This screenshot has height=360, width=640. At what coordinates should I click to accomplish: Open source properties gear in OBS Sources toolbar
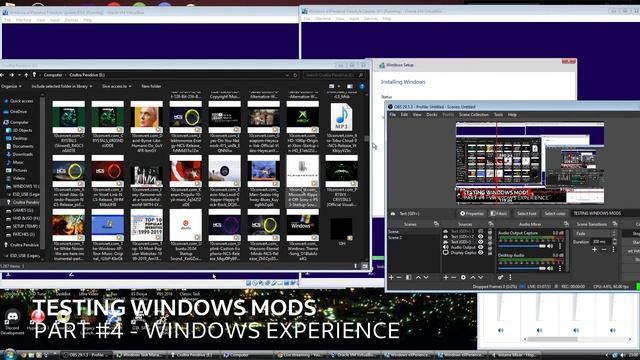[x=463, y=278]
